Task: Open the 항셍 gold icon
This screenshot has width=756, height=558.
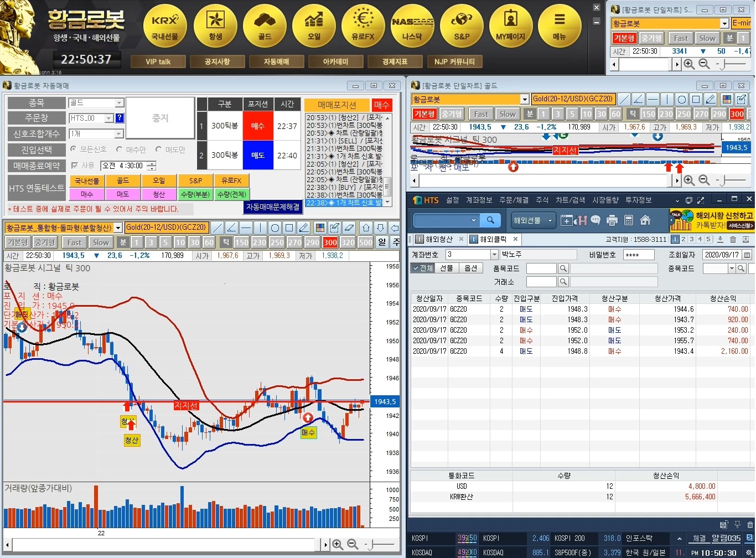Action: click(x=215, y=25)
